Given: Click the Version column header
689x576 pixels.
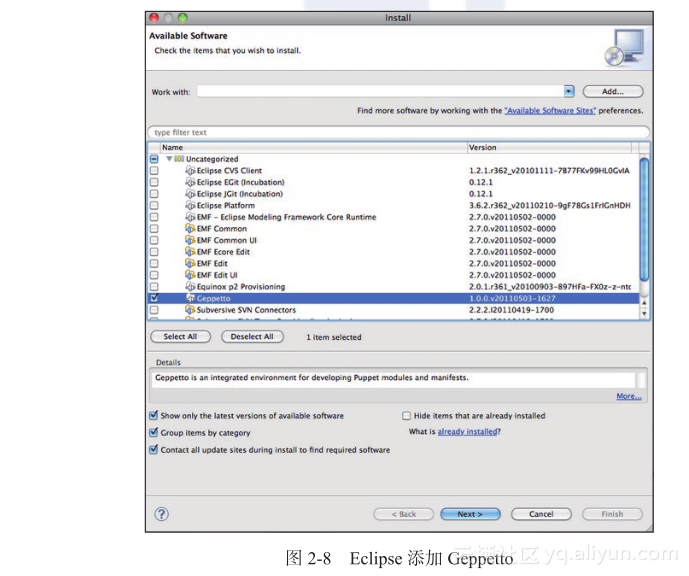Looking at the screenshot, I should [x=549, y=148].
